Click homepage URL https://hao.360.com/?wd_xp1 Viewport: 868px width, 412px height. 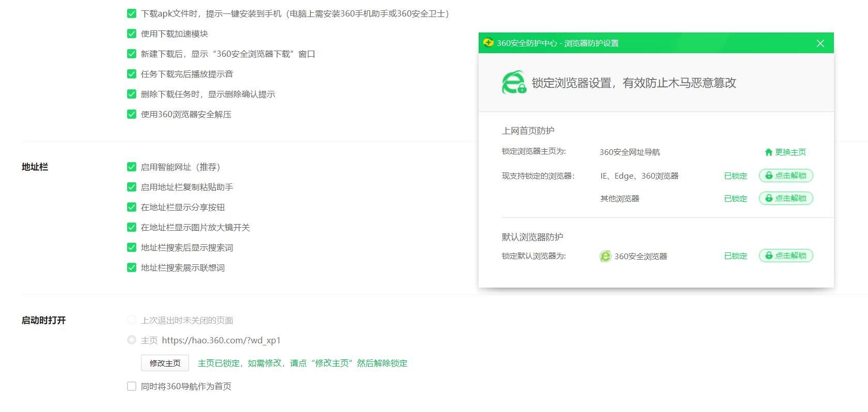point(221,340)
